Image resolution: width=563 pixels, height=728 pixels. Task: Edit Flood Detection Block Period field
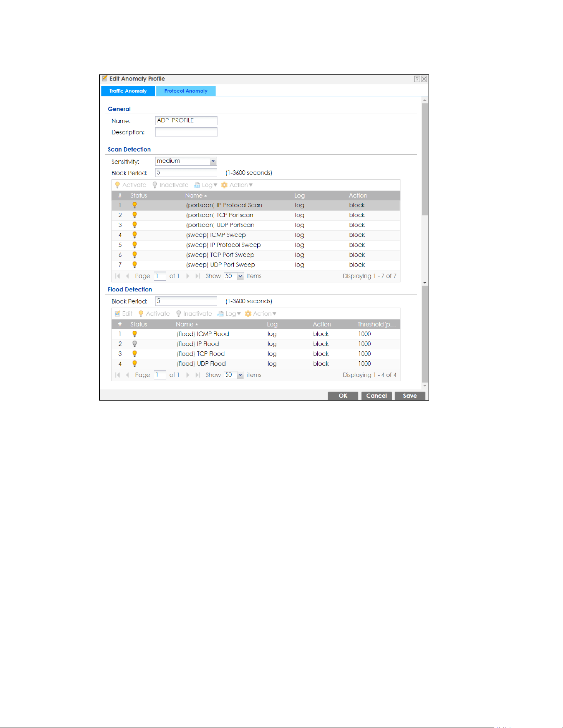point(186,301)
